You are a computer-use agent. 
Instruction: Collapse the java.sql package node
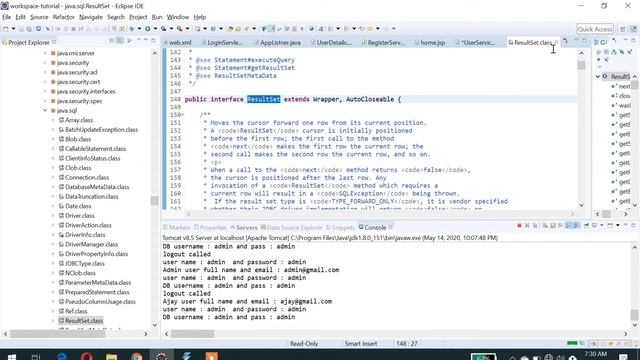pos(45,111)
